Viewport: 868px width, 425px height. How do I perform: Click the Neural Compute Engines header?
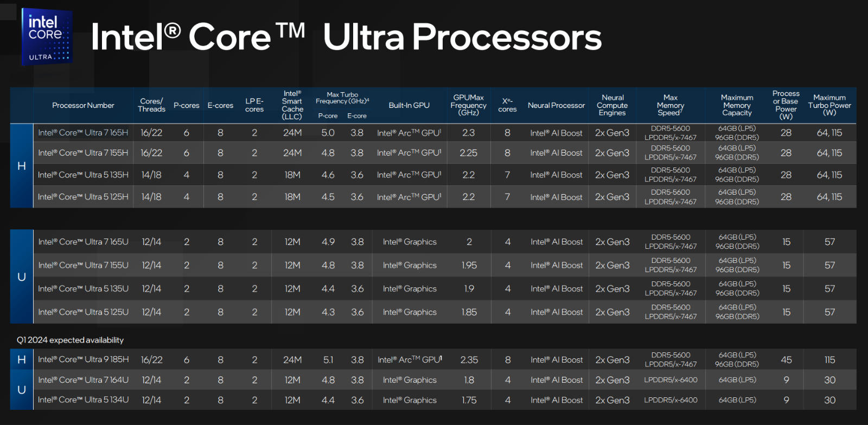pyautogui.click(x=612, y=105)
